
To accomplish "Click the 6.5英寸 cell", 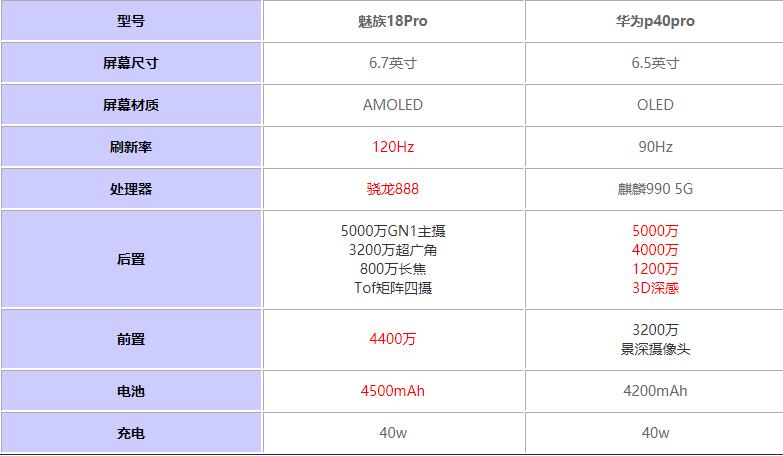I will [655, 62].
